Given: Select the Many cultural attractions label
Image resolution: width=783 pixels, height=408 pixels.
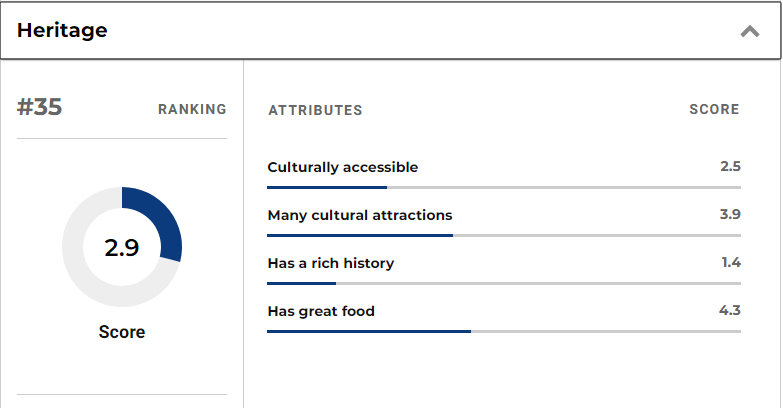Looking at the screenshot, I should tap(360, 215).
